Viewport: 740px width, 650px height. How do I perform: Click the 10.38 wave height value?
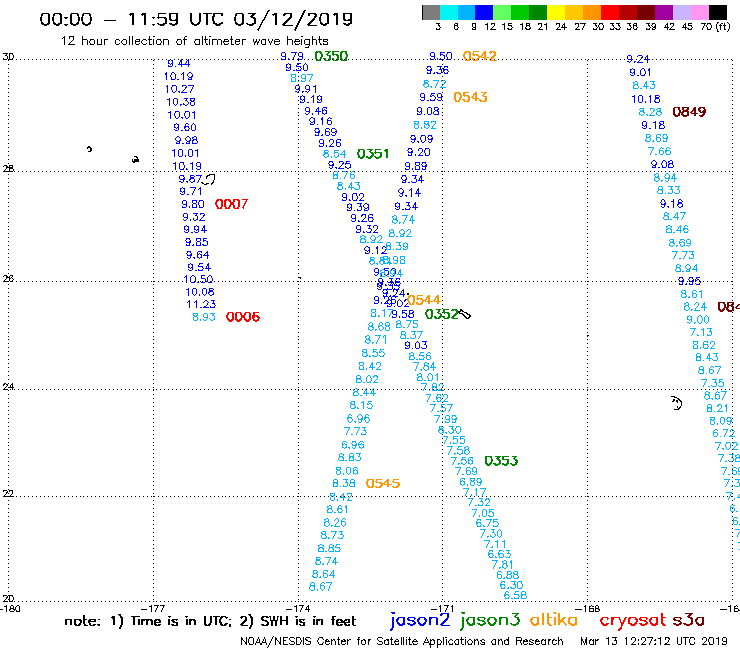[x=181, y=102]
